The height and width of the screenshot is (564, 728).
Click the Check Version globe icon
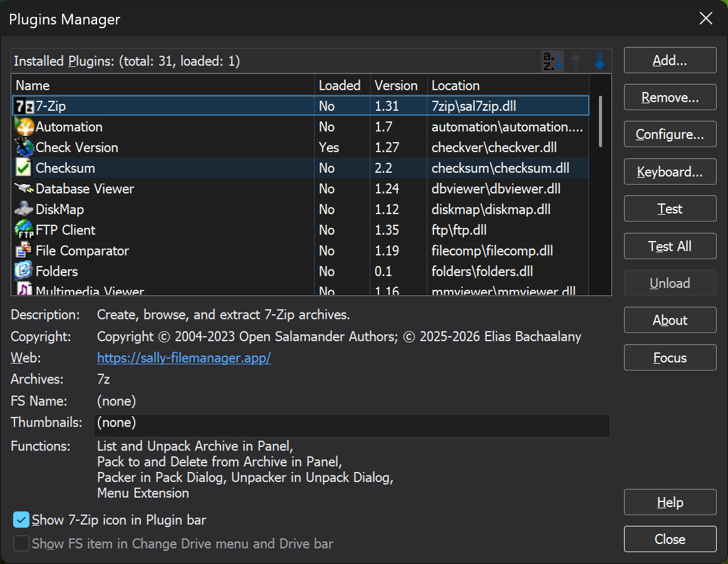pyautogui.click(x=24, y=148)
